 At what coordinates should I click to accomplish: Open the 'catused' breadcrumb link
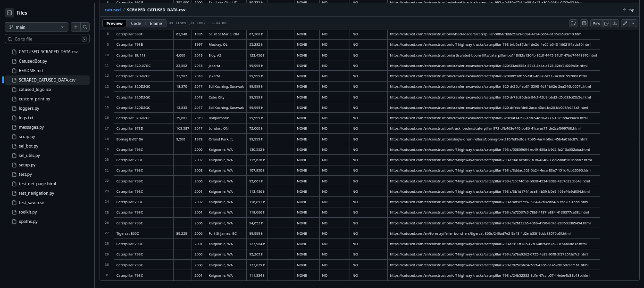112,9
